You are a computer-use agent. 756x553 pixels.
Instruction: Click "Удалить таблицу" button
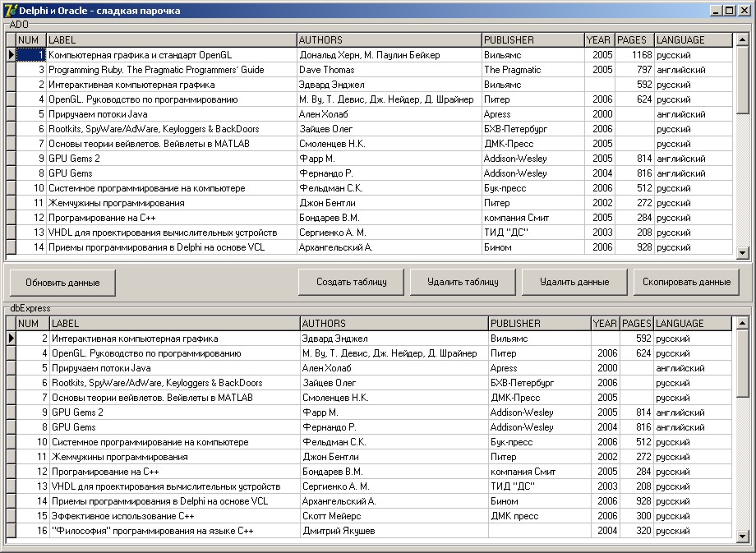pos(463,282)
